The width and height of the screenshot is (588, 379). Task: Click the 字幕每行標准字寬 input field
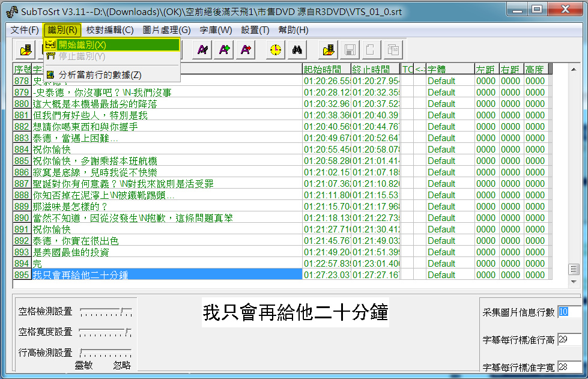click(569, 366)
